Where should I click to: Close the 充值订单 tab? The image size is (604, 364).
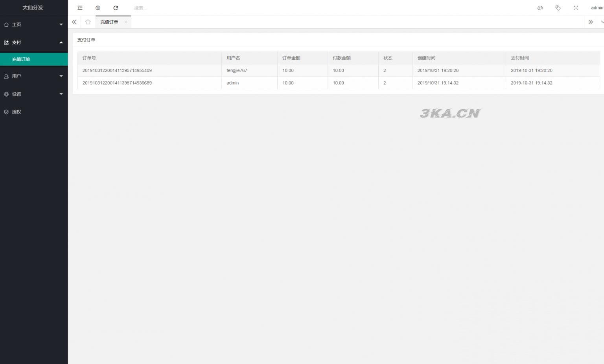(126, 22)
